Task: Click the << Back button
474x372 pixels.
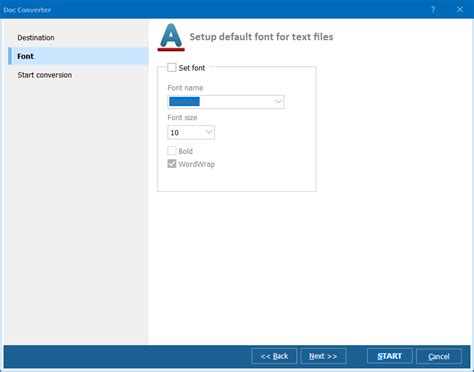Action: (274, 356)
